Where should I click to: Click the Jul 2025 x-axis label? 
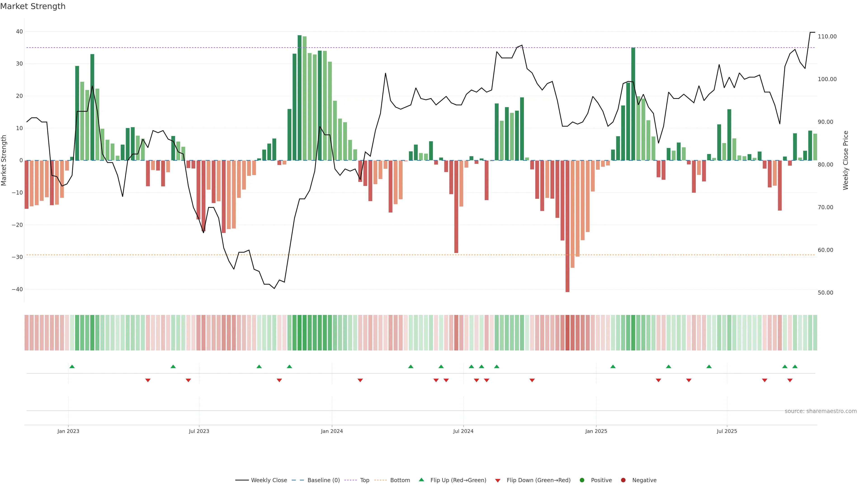point(727,431)
